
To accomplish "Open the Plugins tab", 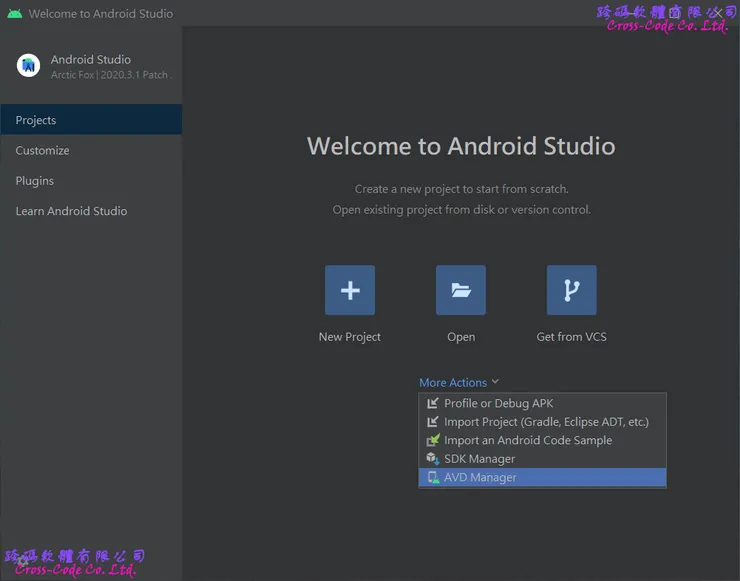I will click(x=35, y=181).
